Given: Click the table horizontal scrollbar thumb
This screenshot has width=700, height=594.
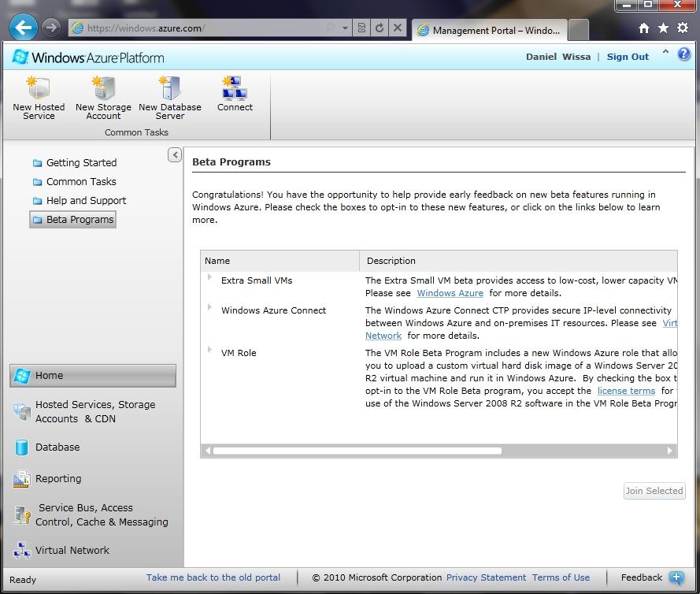Looking at the screenshot, I should [x=357, y=451].
